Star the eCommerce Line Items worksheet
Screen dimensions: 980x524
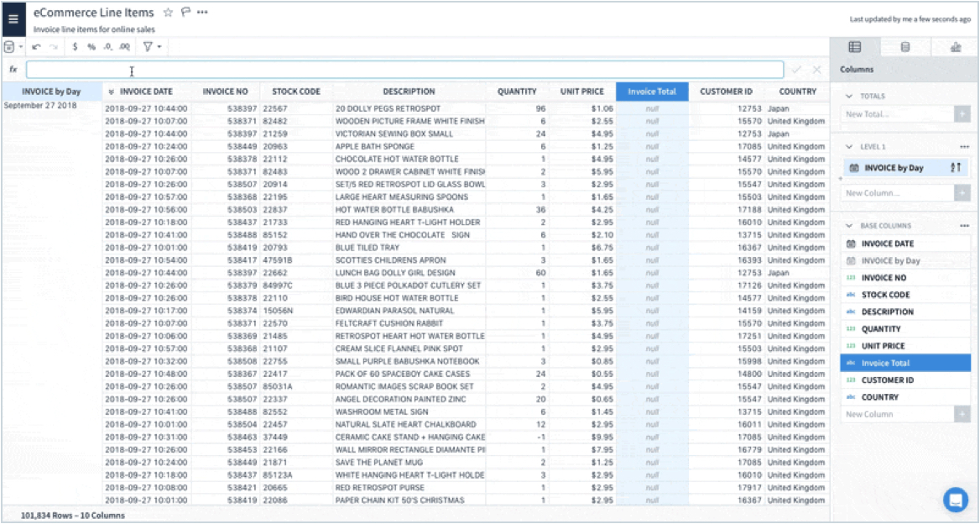coord(168,13)
